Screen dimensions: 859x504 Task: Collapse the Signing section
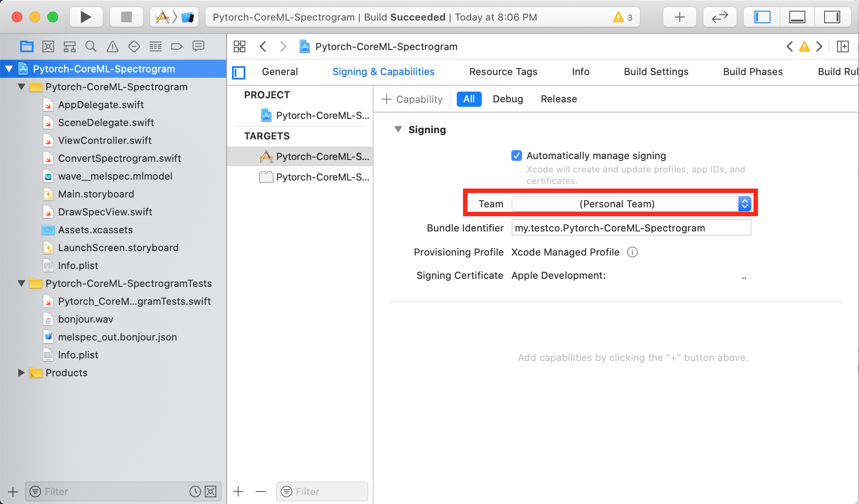point(398,129)
